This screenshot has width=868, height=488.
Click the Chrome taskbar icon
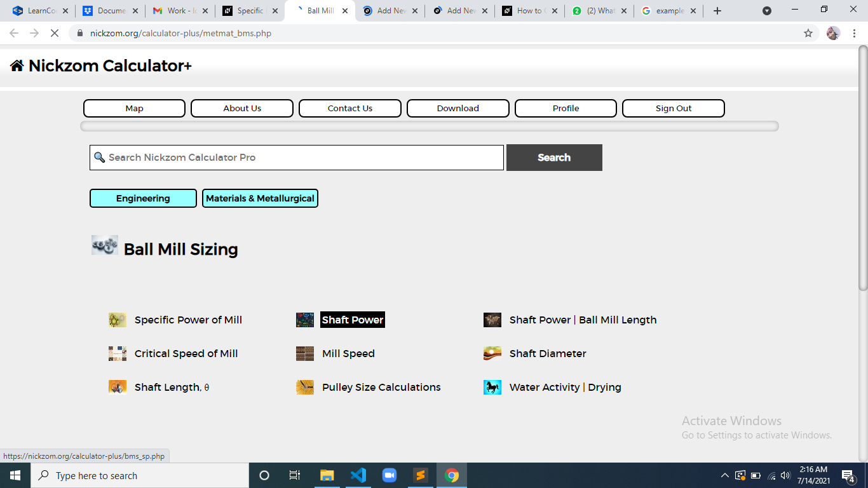click(452, 475)
